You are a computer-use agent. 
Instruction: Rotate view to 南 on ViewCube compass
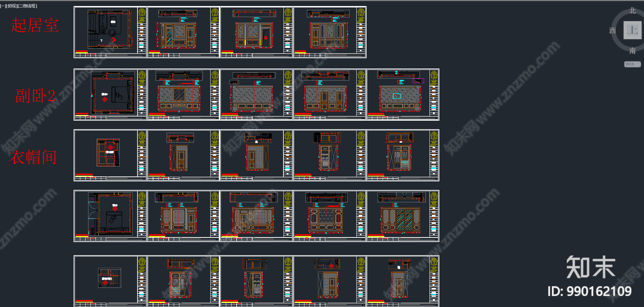(x=632, y=51)
